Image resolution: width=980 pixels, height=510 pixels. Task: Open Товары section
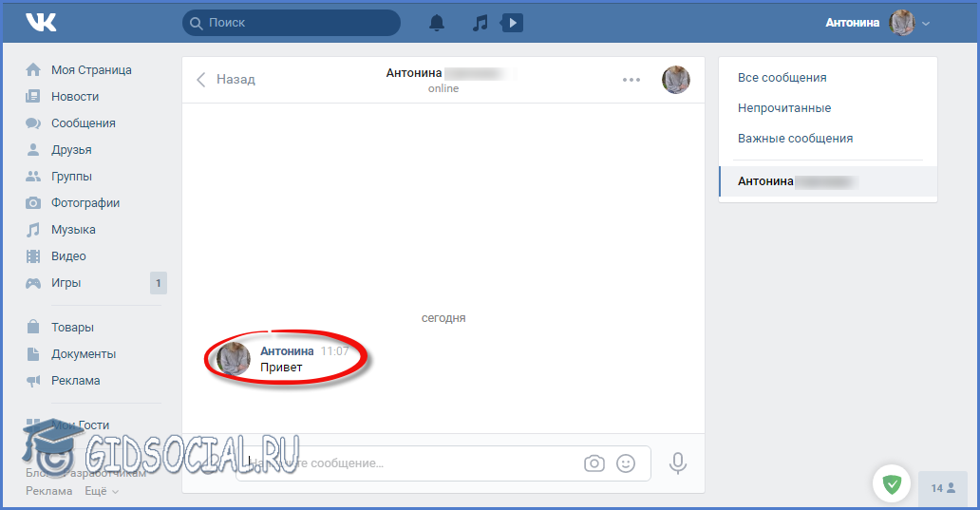tap(72, 328)
